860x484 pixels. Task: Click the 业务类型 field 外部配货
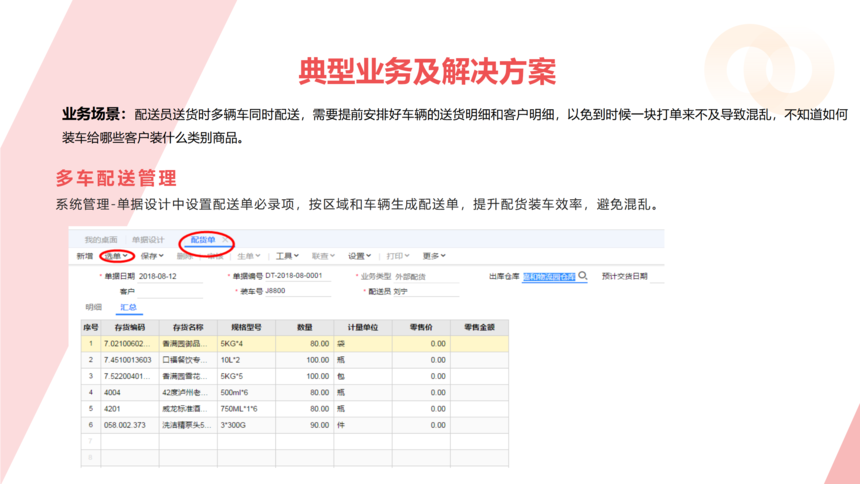(426, 277)
